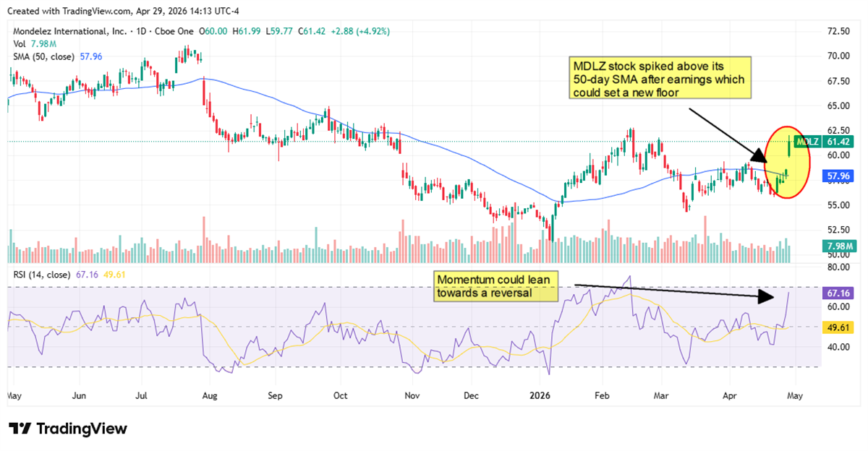Click the 72.50 price axis value
This screenshot has height=451, width=868.
[x=838, y=31]
